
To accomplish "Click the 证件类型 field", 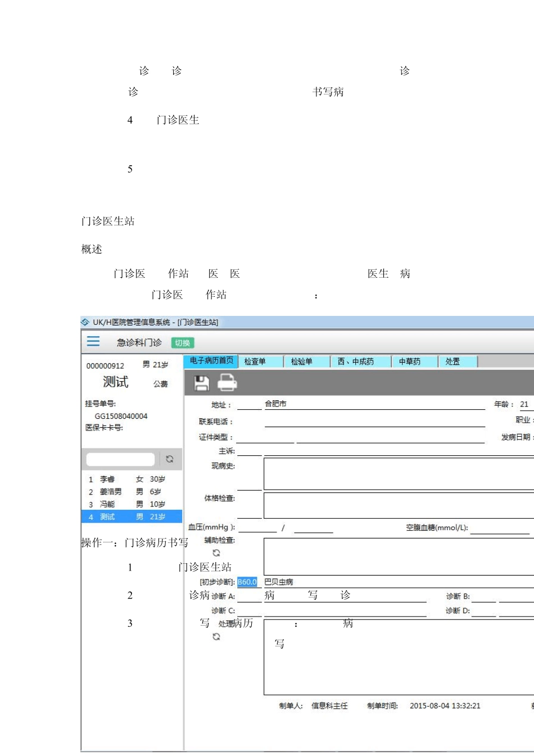I will pos(265,437).
